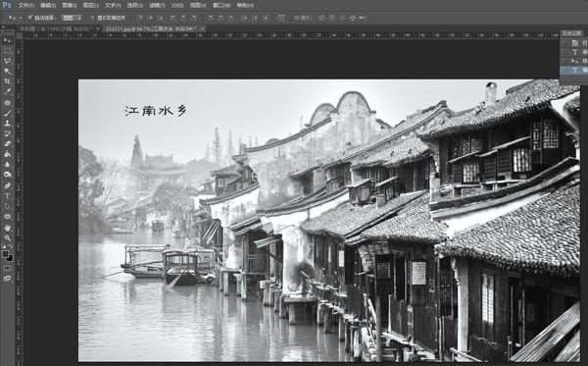Open the 文字 menu
The height and width of the screenshot is (366, 588).
tap(113, 5)
